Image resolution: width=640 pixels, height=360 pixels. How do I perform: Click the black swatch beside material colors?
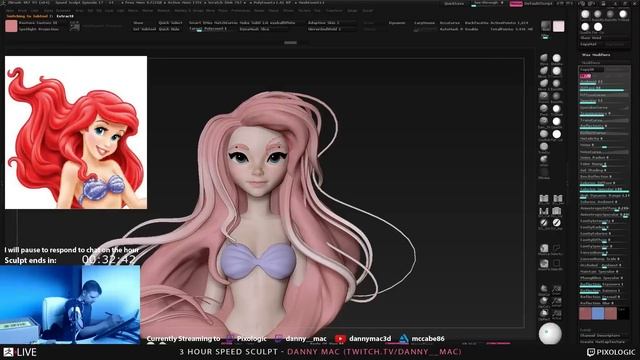pyautogui.click(x=623, y=313)
